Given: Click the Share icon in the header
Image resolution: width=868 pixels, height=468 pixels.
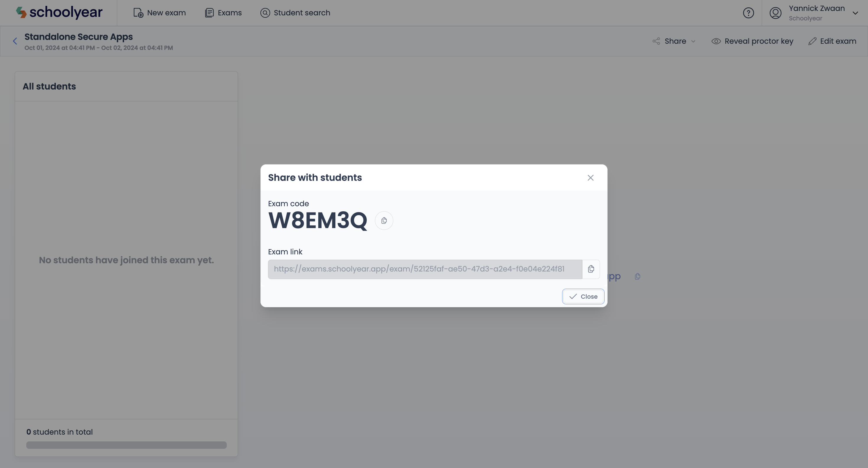Looking at the screenshot, I should [x=656, y=41].
